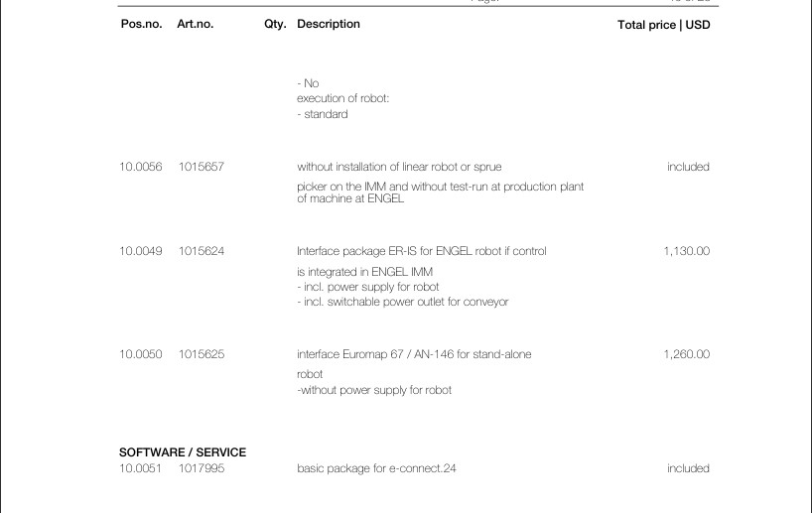Select article number 1015657
The width and height of the screenshot is (812, 513).
click(202, 167)
